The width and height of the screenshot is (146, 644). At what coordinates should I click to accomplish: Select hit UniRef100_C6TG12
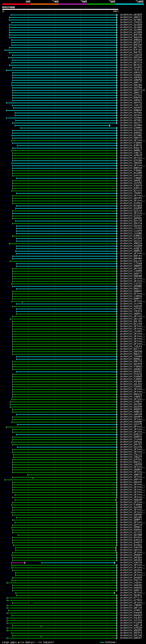click(x=131, y=95)
